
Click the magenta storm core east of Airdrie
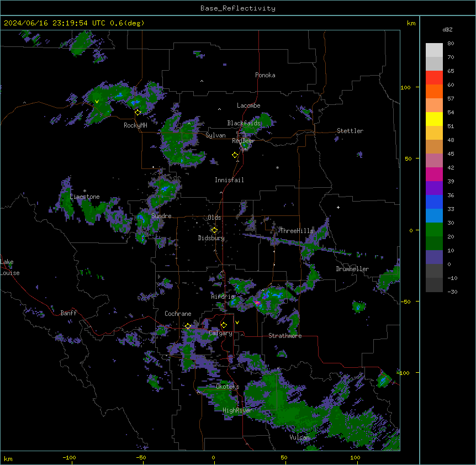tap(257, 303)
